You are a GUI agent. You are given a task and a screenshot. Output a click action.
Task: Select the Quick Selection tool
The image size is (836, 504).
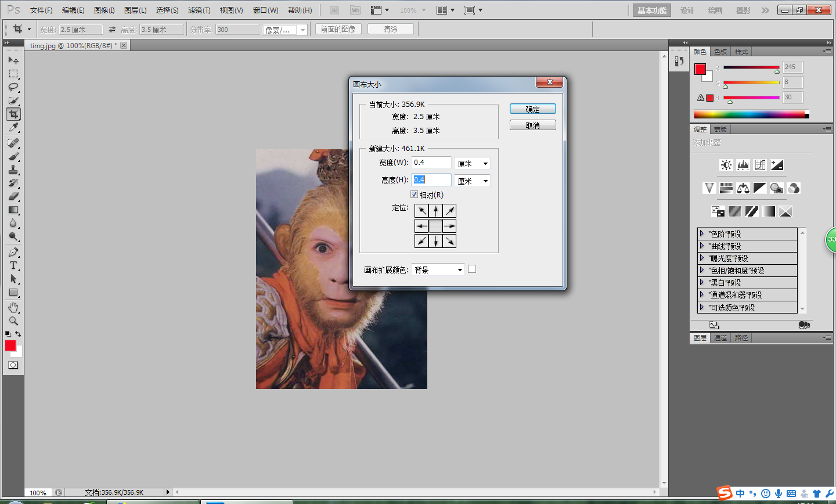[x=13, y=100]
